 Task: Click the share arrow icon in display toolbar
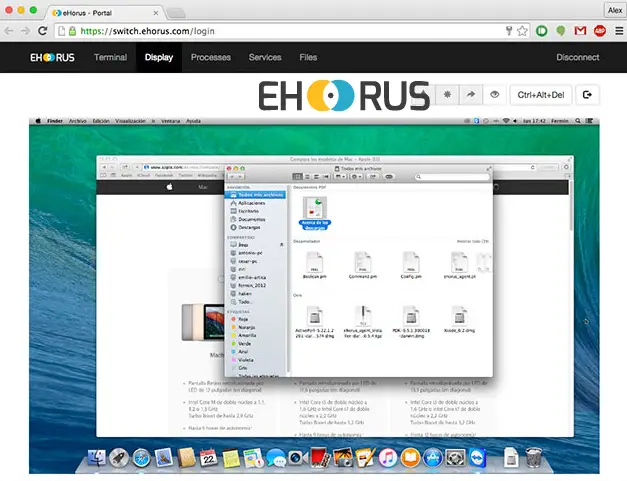pos(471,95)
